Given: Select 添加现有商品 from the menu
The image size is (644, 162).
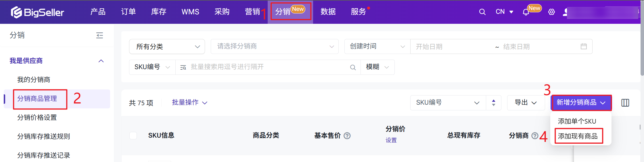Looking at the screenshot, I should pyautogui.click(x=578, y=136).
